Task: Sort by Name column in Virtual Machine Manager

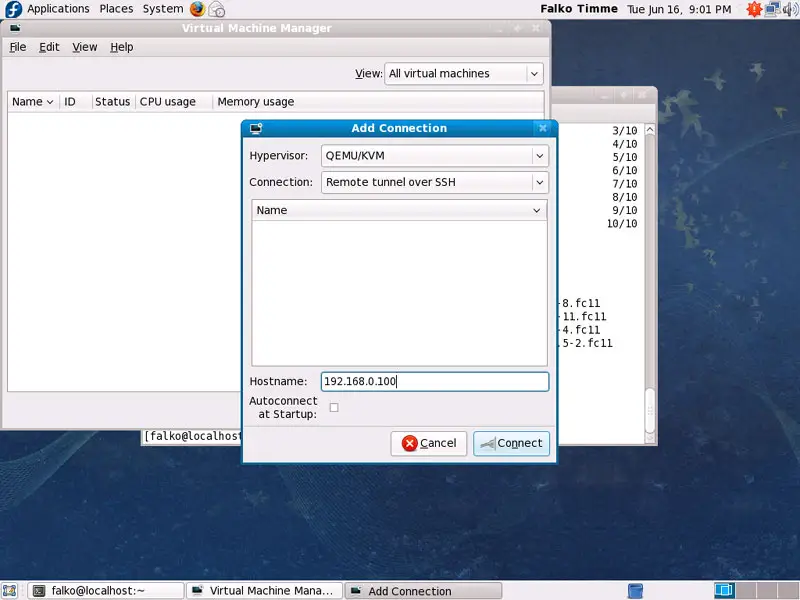Action: point(33,102)
